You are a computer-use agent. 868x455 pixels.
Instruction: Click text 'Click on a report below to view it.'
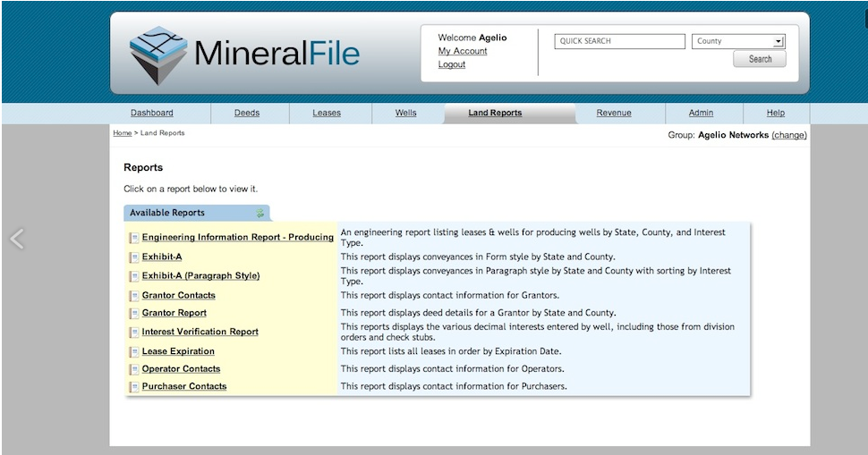[191, 190]
